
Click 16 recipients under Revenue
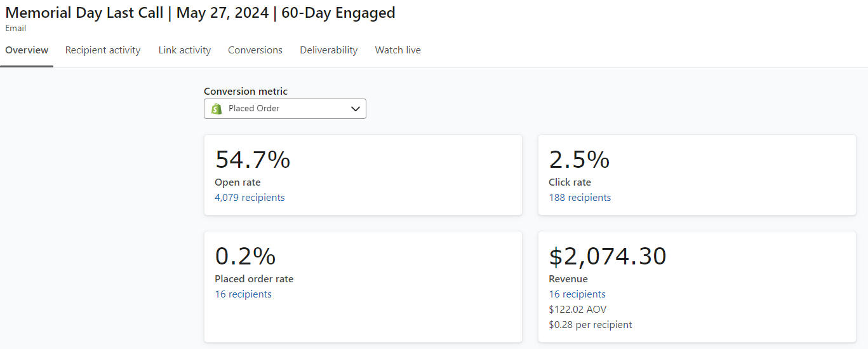577,294
